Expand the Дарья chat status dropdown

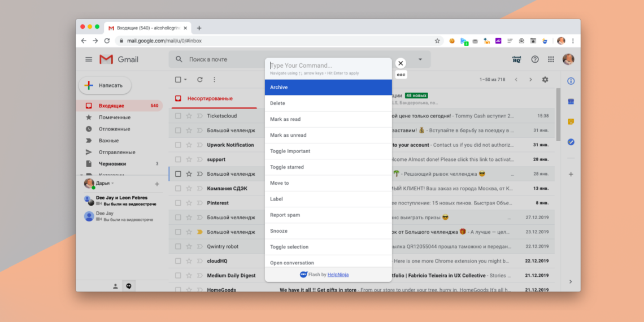click(112, 184)
